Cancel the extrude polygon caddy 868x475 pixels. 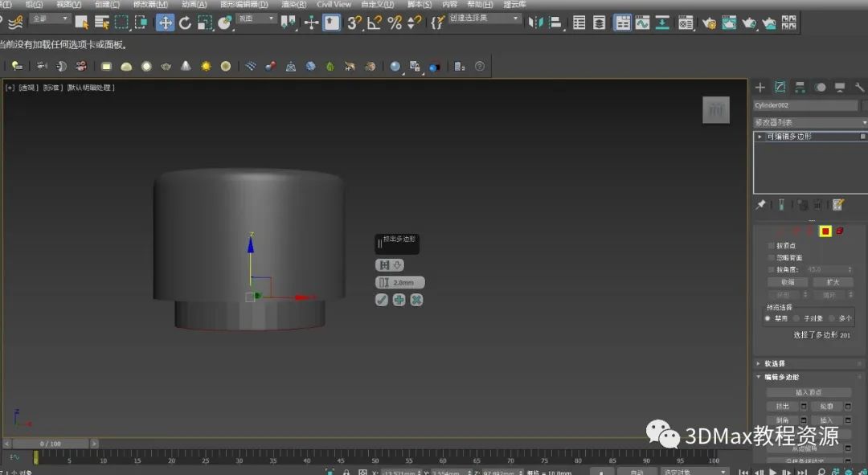tap(416, 300)
